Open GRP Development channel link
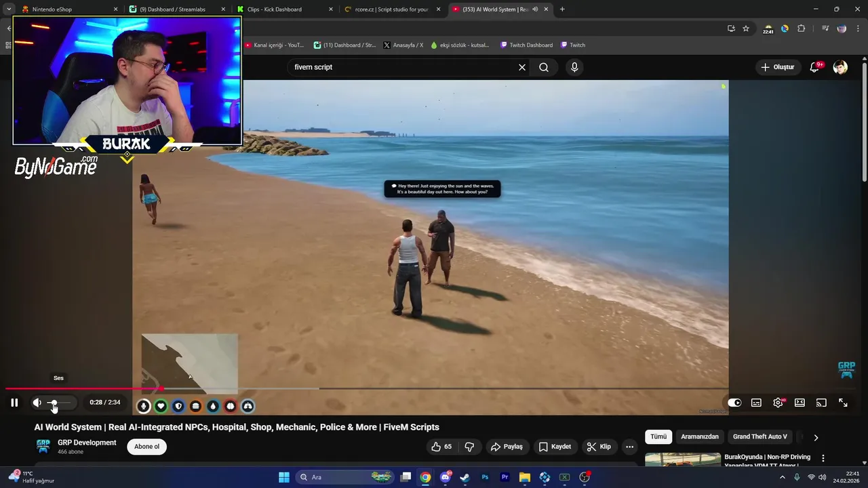The image size is (868, 488). point(87,443)
